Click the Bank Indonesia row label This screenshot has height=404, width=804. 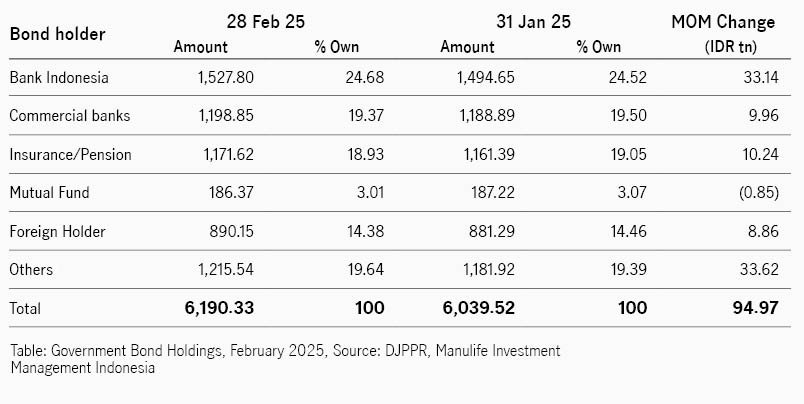coord(59,77)
